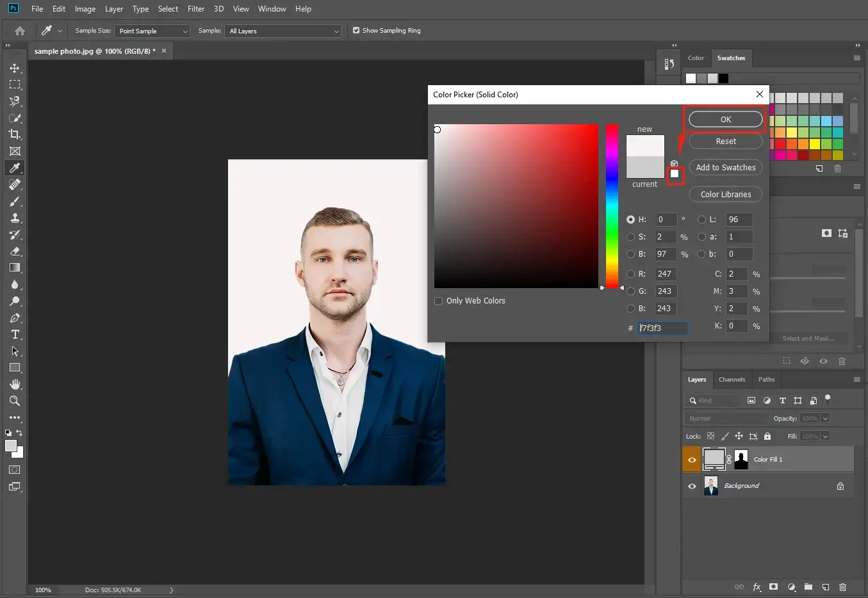This screenshot has height=598, width=868.
Task: Swap foreground and background colors
Action: coord(19,433)
